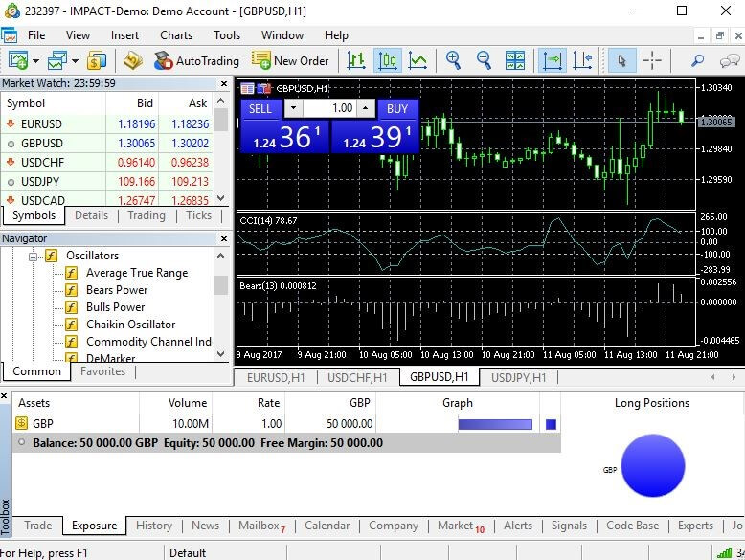
Task: Toggle the Auto Scroll chart icon
Action: [553, 60]
